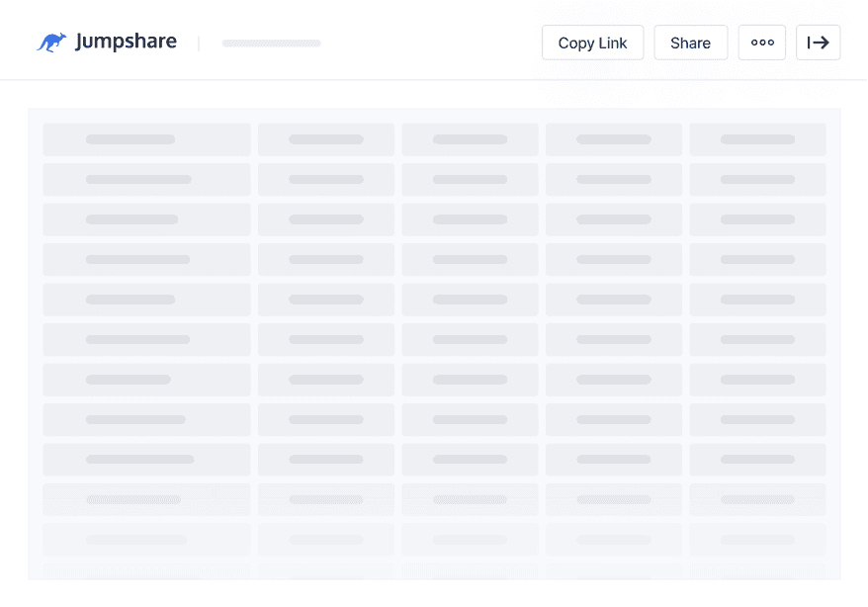Click top-row cell in the second column

[x=326, y=139]
